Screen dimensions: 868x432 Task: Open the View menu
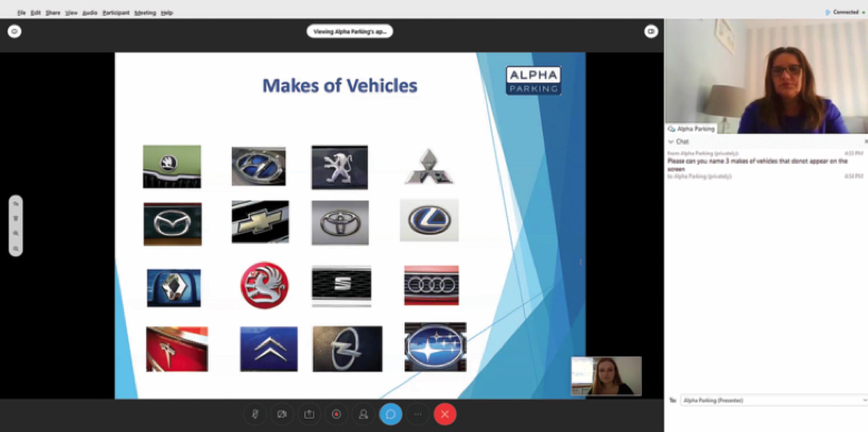71,13
